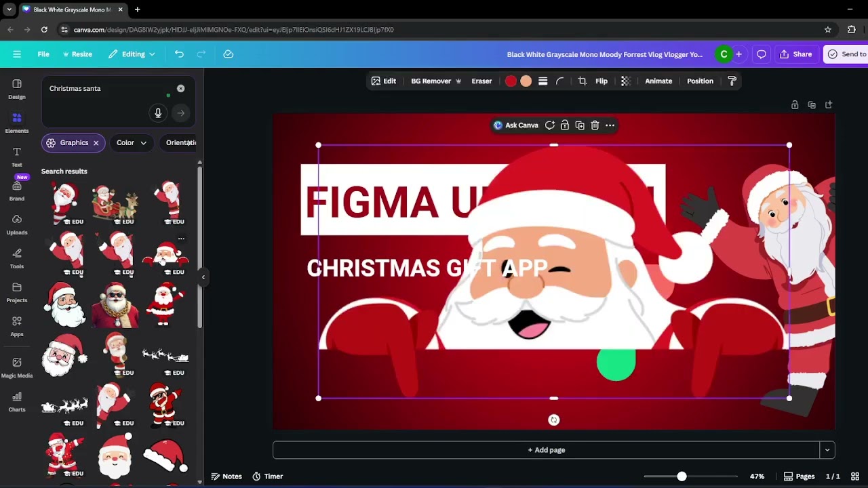Open the Resize menu

pyautogui.click(x=77, y=54)
